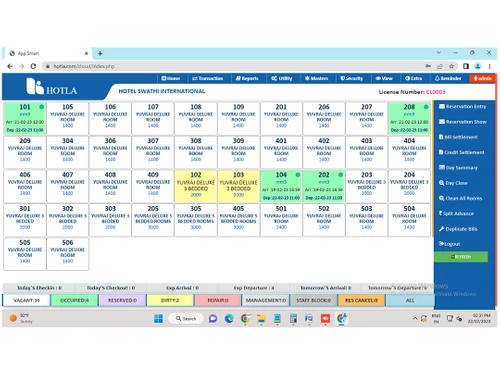Open the Masters menu
The height and width of the screenshot is (375, 500).
tap(317, 78)
